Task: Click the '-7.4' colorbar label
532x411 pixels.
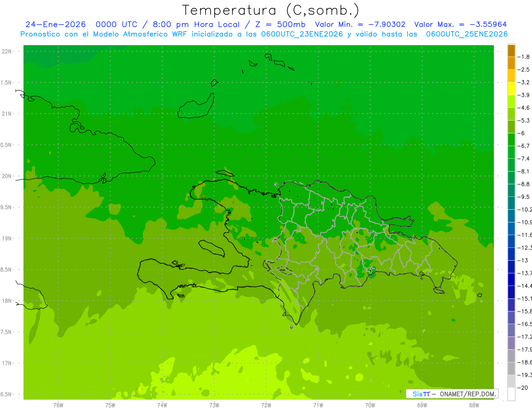Action: click(524, 159)
